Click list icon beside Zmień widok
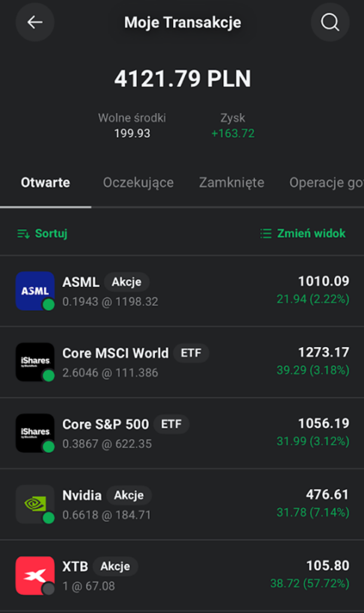The height and width of the screenshot is (613, 364). (266, 234)
